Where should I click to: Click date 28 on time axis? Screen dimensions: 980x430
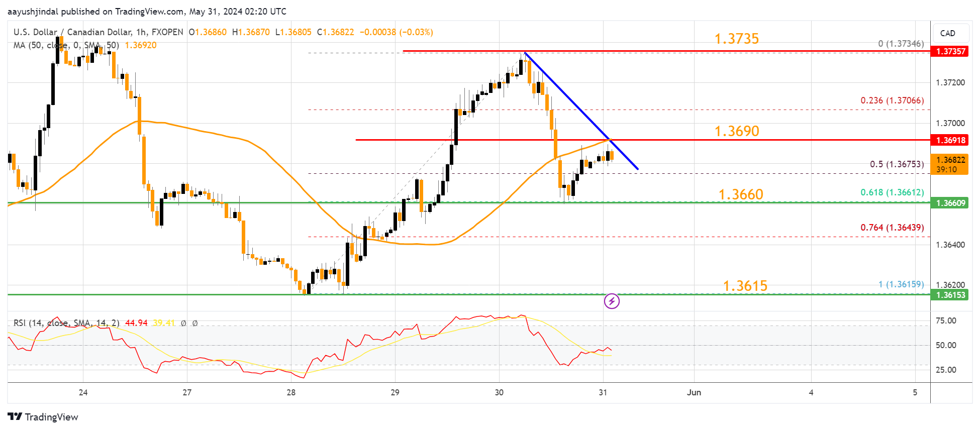[x=291, y=392]
